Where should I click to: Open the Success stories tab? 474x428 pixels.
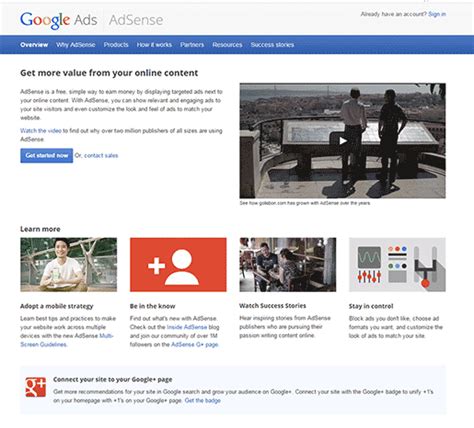tap(272, 45)
